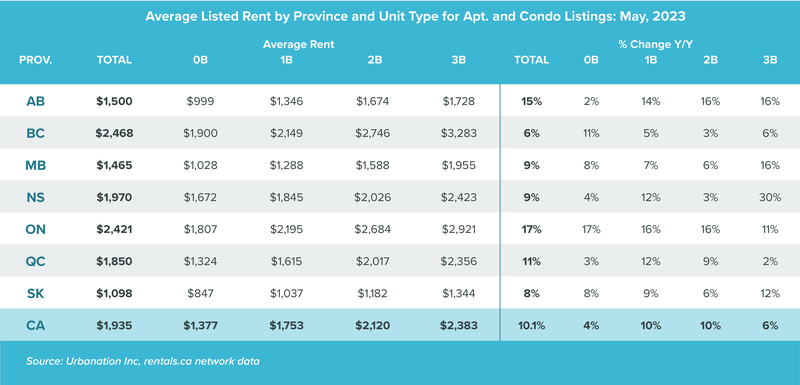Select the Source Urbanation Inc footer text
The height and width of the screenshot is (385, 800).
click(x=143, y=362)
